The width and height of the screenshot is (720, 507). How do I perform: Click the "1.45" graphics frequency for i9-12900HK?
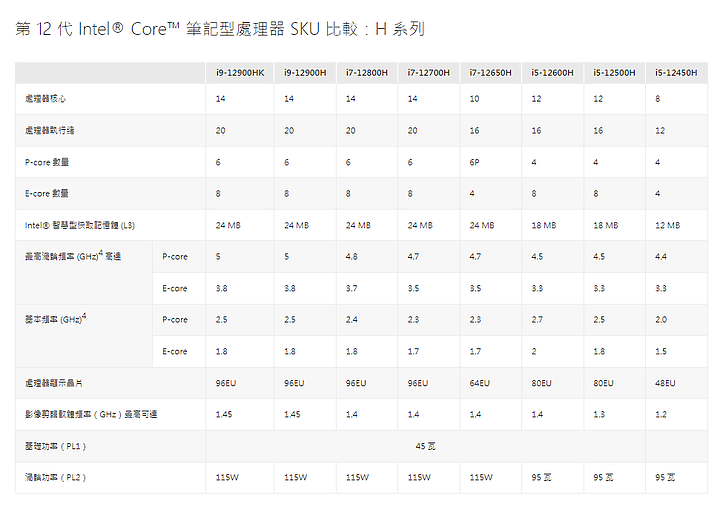click(x=224, y=414)
